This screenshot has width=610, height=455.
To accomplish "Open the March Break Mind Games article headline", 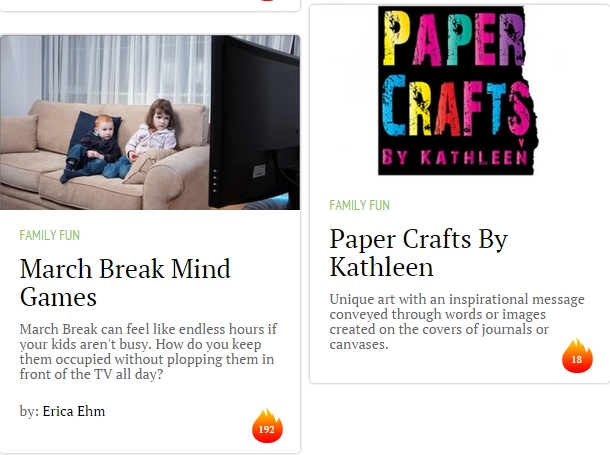I will [125, 283].
